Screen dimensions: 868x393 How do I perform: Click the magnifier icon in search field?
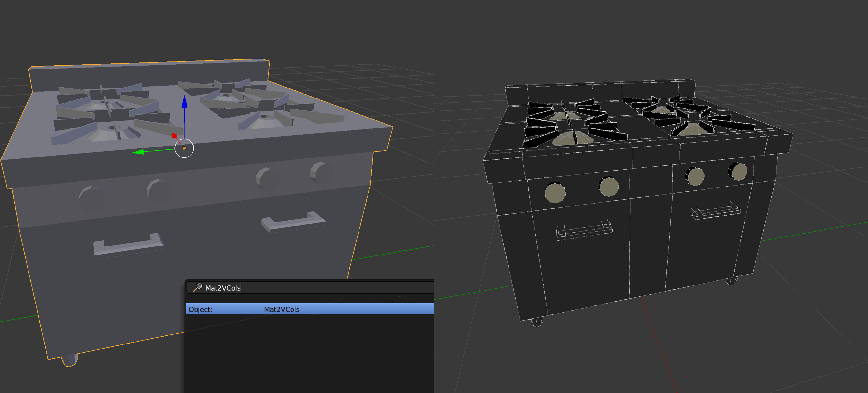click(198, 287)
